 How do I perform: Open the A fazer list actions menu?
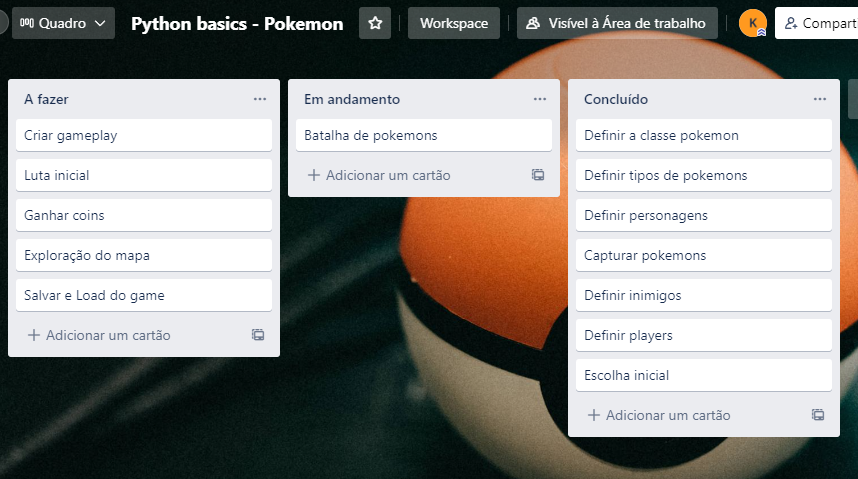tap(260, 99)
